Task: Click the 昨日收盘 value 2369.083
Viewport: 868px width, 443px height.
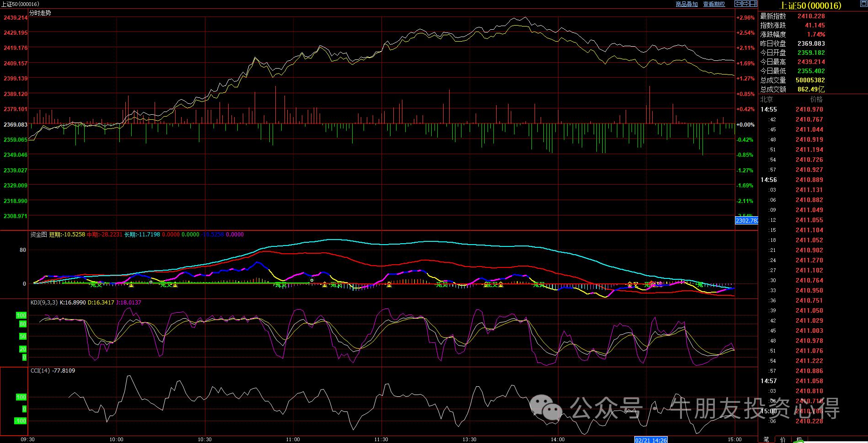Action: coord(811,43)
